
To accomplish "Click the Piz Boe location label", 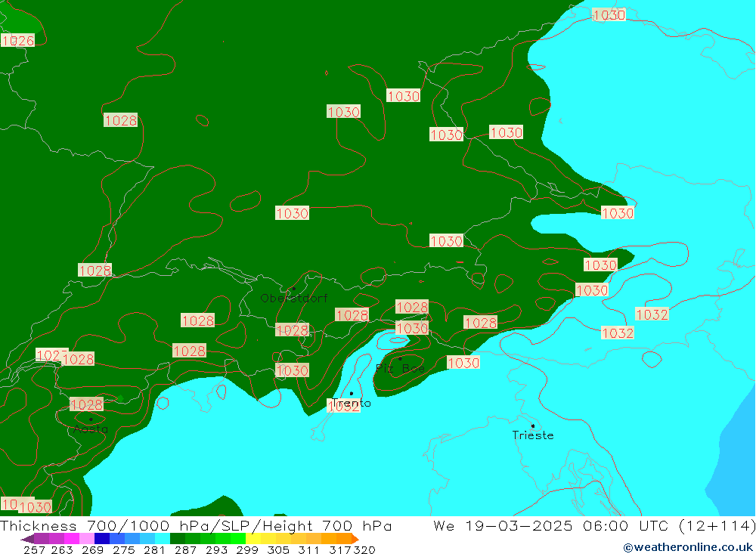I will click(400, 369).
